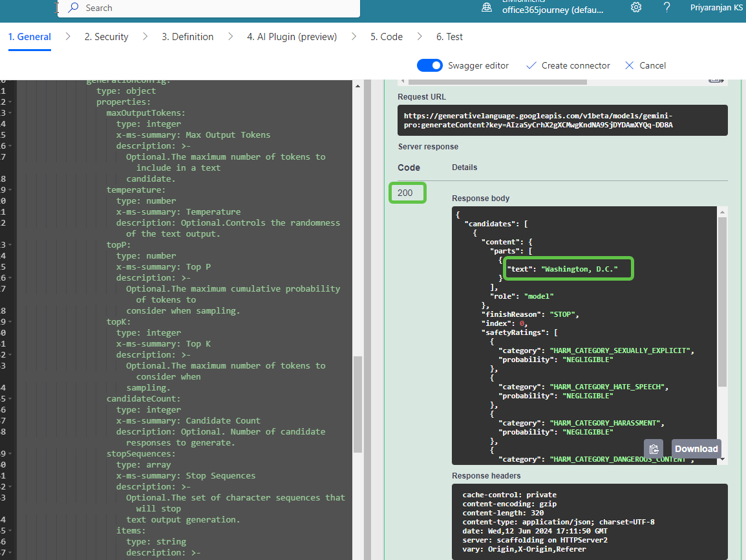Viewport: 746px width, 560px height.
Task: Click the Create connector checkmark icon
Action: point(531,65)
